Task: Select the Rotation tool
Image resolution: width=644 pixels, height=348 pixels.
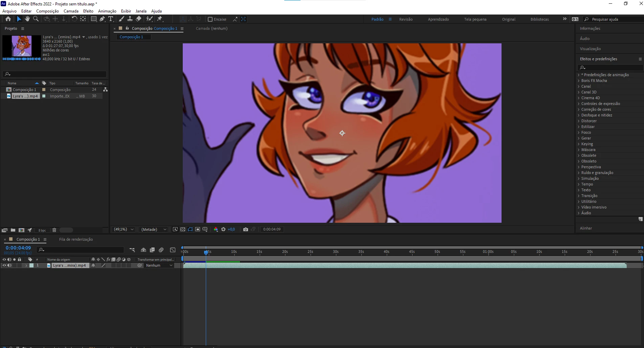Action: 74,19
